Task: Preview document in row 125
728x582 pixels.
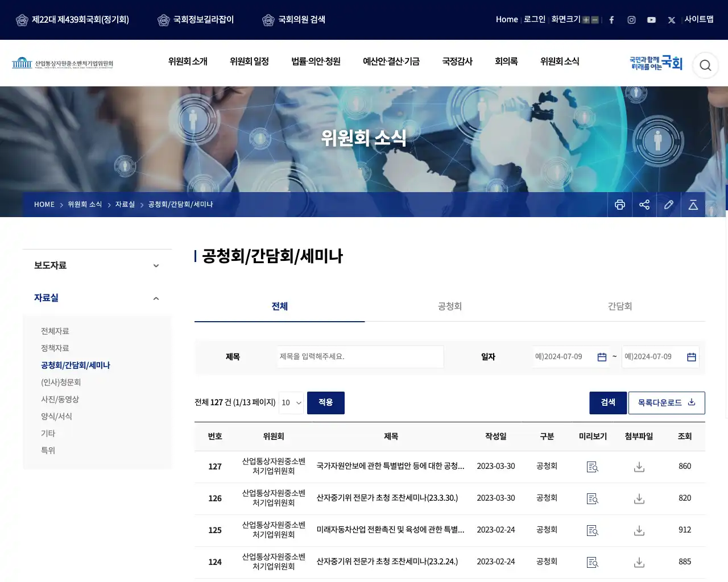Action: coord(593,530)
